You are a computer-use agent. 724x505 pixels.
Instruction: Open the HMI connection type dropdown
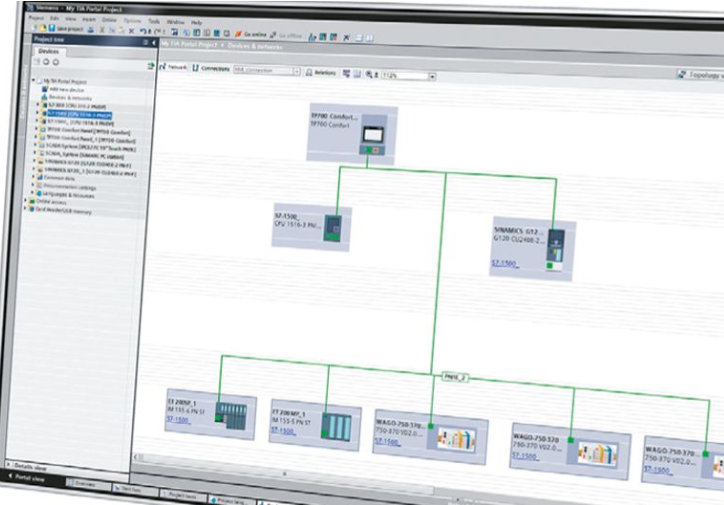click(296, 71)
